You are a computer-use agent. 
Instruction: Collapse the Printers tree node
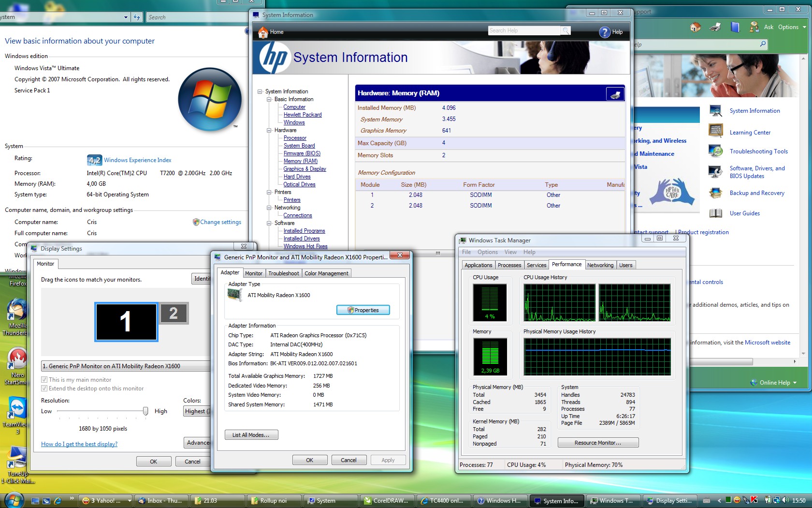[269, 192]
